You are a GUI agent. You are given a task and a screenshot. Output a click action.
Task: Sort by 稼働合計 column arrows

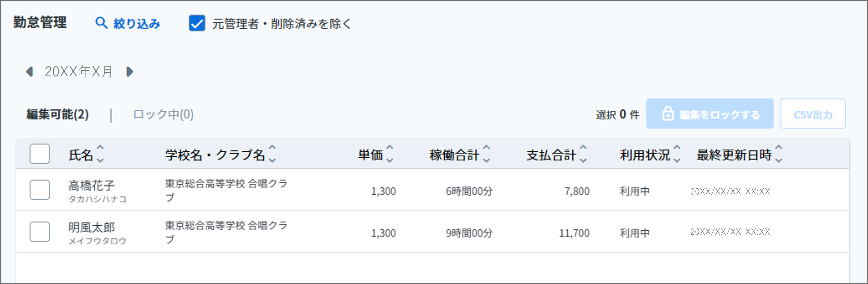point(486,154)
